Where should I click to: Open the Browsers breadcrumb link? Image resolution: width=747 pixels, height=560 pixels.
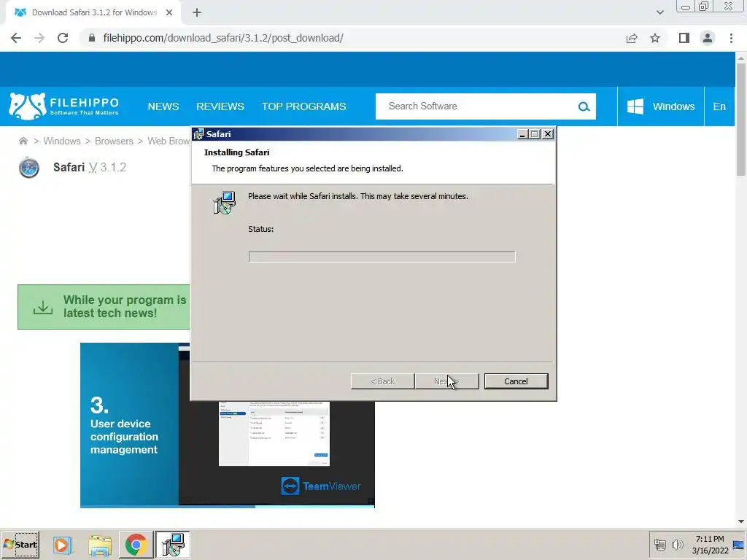pos(114,141)
